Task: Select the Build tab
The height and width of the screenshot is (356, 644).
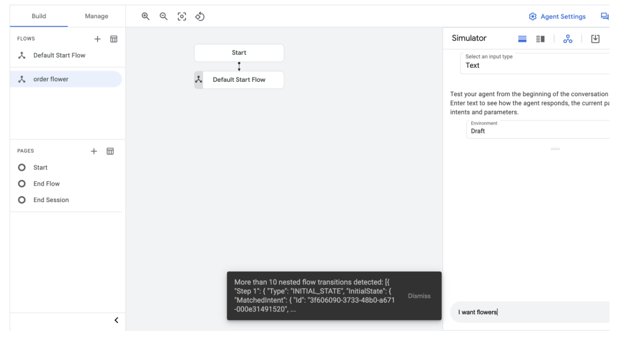Action: coord(39,16)
